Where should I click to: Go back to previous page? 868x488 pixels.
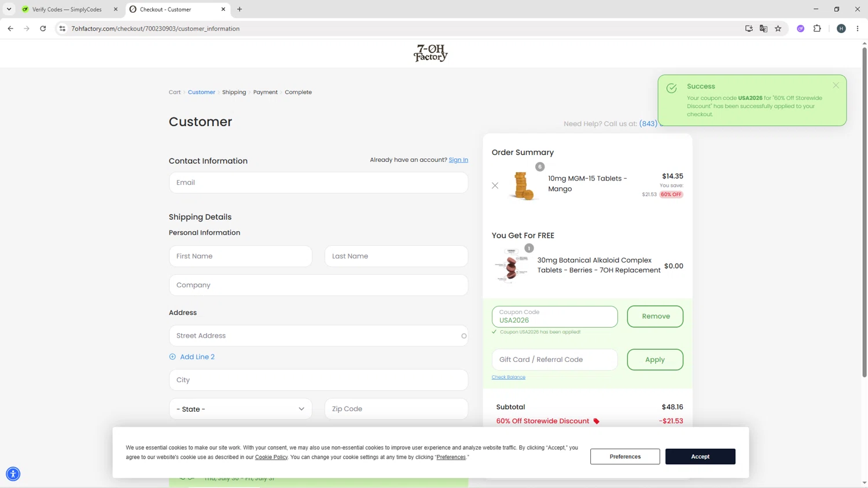pos(10,28)
